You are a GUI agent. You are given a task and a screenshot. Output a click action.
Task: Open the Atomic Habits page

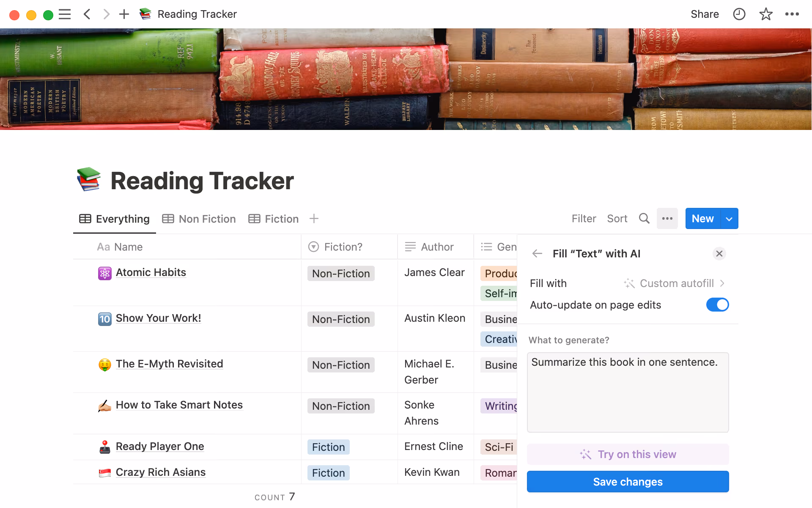point(151,272)
